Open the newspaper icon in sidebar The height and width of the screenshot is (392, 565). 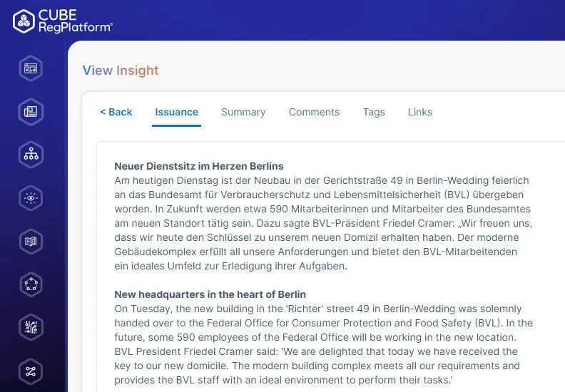(x=31, y=112)
